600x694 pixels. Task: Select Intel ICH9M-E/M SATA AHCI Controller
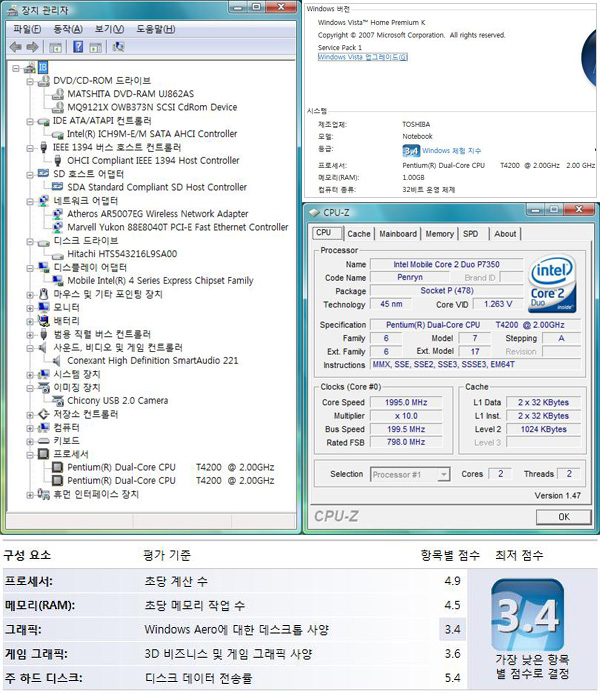(152, 134)
